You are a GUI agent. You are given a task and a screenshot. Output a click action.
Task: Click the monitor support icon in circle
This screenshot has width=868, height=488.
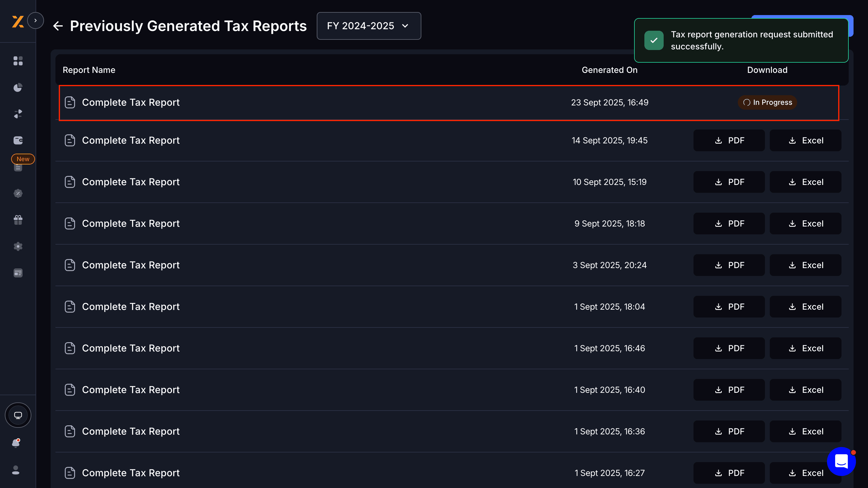[x=18, y=415]
